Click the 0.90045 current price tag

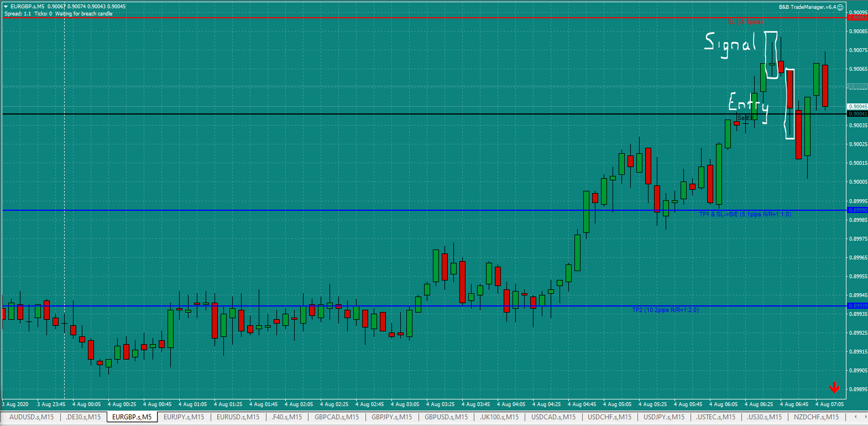857,106
